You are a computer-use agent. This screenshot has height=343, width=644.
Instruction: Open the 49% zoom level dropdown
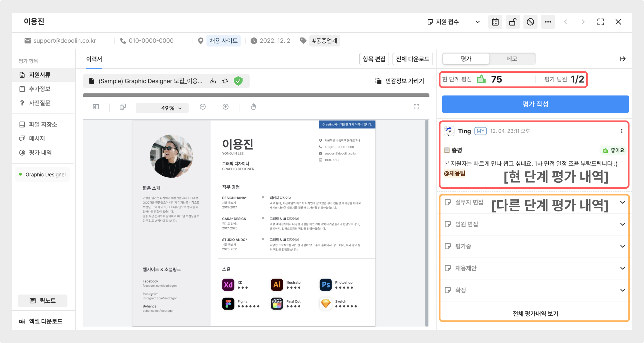point(162,108)
